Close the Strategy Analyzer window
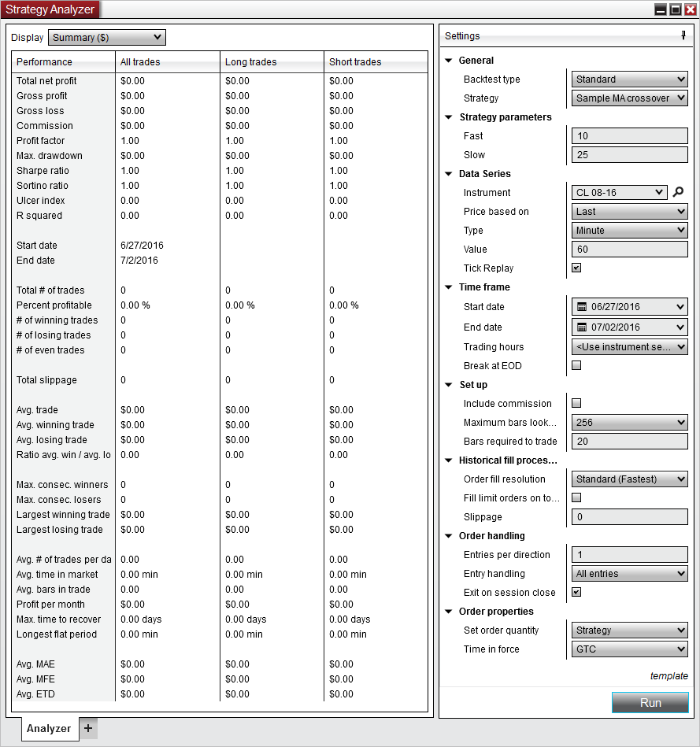Screen dimensions: 700x747 coord(690,9)
